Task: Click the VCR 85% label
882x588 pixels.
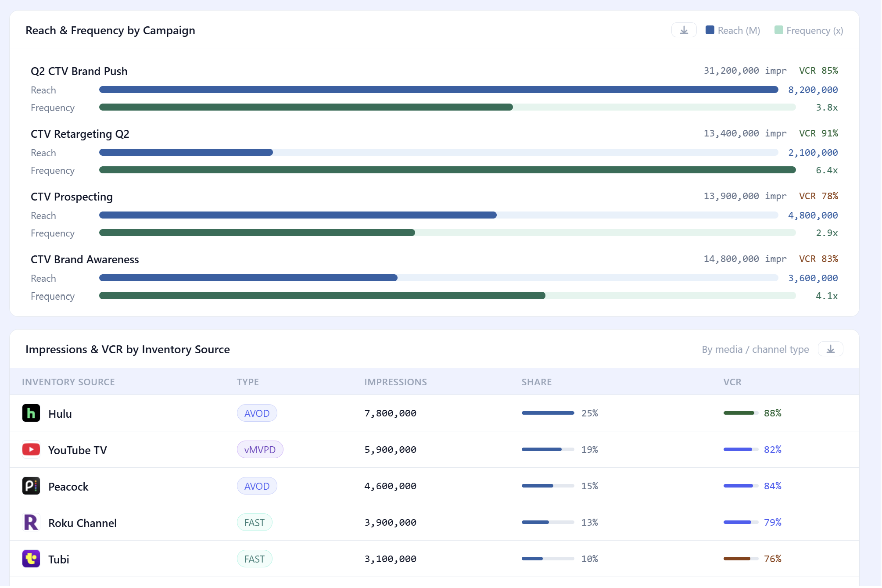Action: [x=818, y=71]
